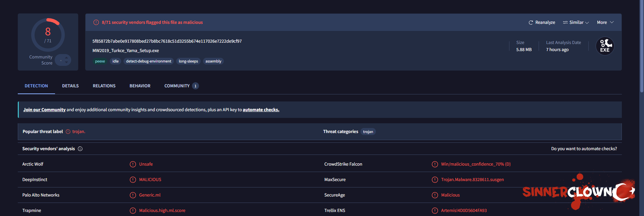Follow the Join our Community link
This screenshot has height=216, width=644.
44,110
